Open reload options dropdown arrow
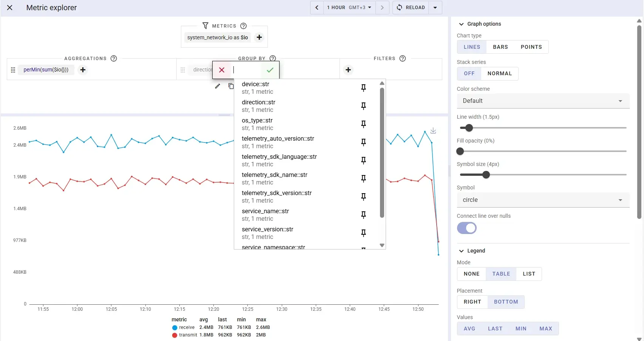This screenshot has height=341, width=644. [435, 8]
